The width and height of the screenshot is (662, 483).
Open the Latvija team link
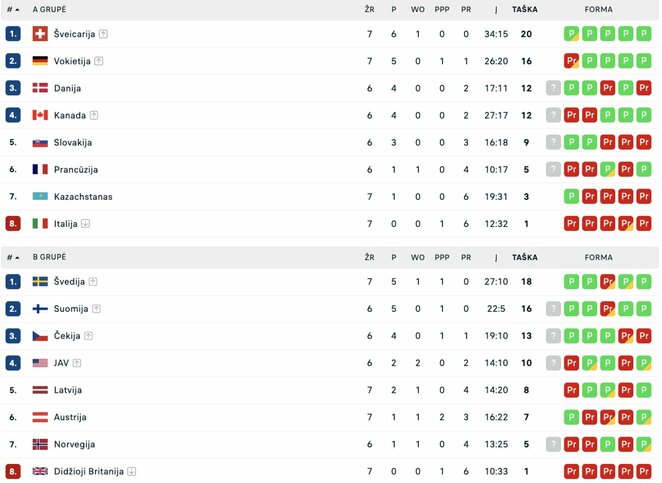click(x=68, y=390)
